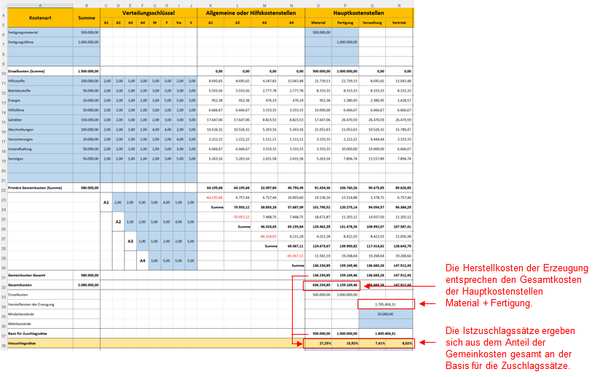600x377 pixels.
Task: Select the Einzelkosten (Summe) 1.500.000,00 cell
Action: [x=86, y=71]
